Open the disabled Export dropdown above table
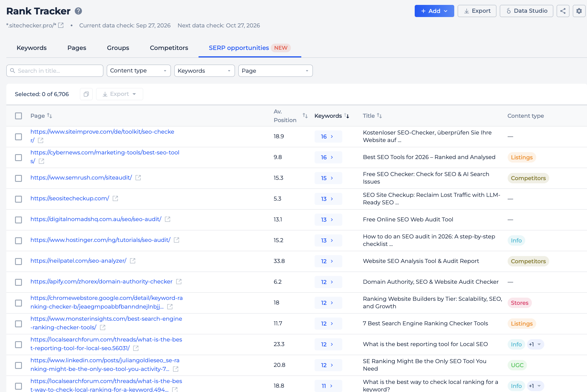This screenshot has height=392, width=587. coord(119,94)
